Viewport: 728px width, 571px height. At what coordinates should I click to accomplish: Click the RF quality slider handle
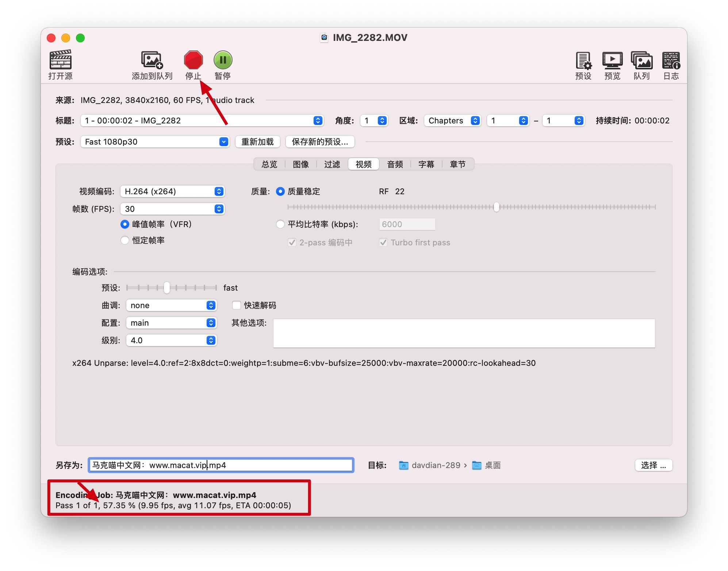[x=496, y=207]
